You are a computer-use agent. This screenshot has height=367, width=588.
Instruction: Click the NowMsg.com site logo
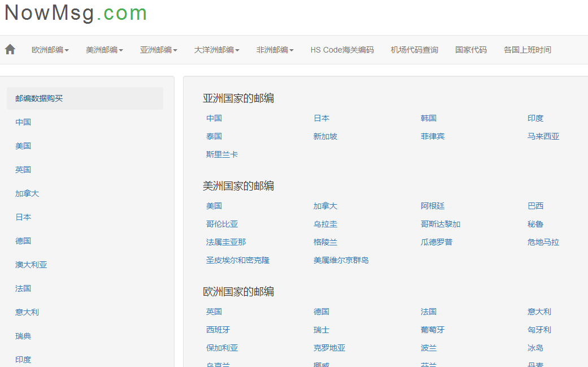76,12
